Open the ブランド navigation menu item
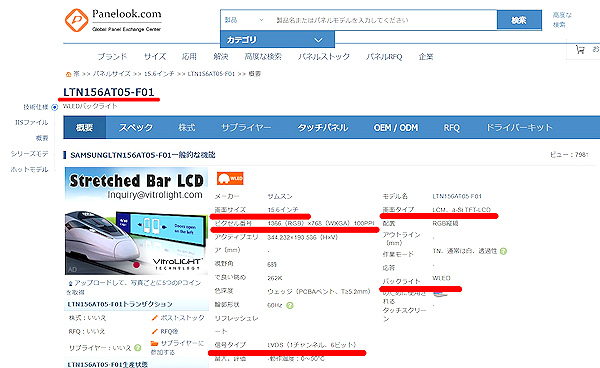This screenshot has width=600, height=368. [x=112, y=57]
